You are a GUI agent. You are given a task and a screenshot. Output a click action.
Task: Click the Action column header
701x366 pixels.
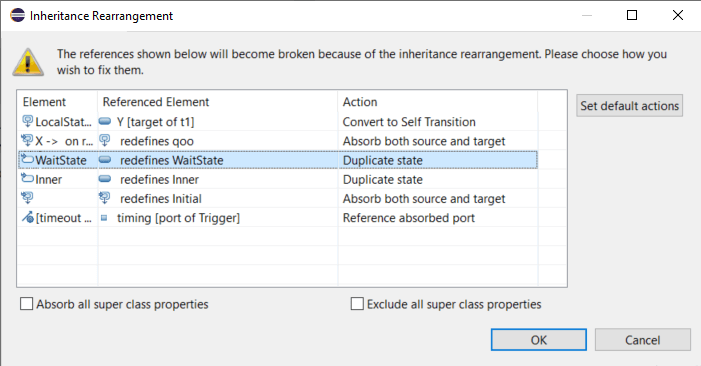pyautogui.click(x=438, y=102)
